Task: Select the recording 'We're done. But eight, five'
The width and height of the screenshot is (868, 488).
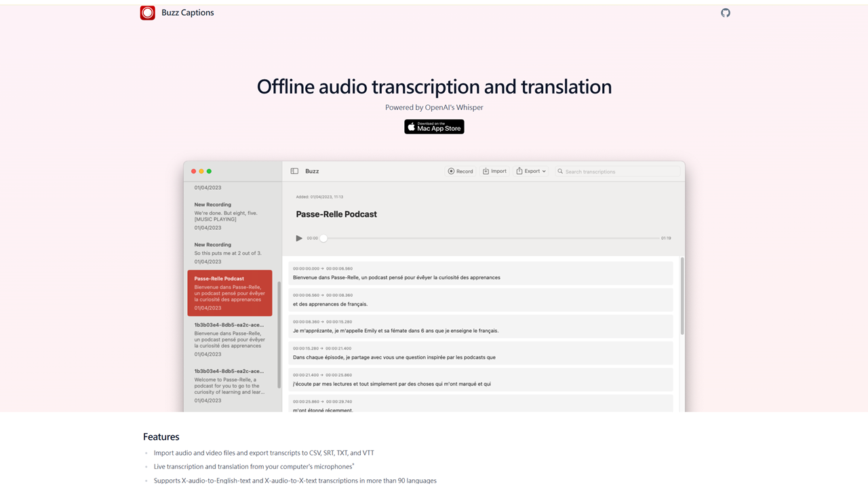Action: coord(230,216)
